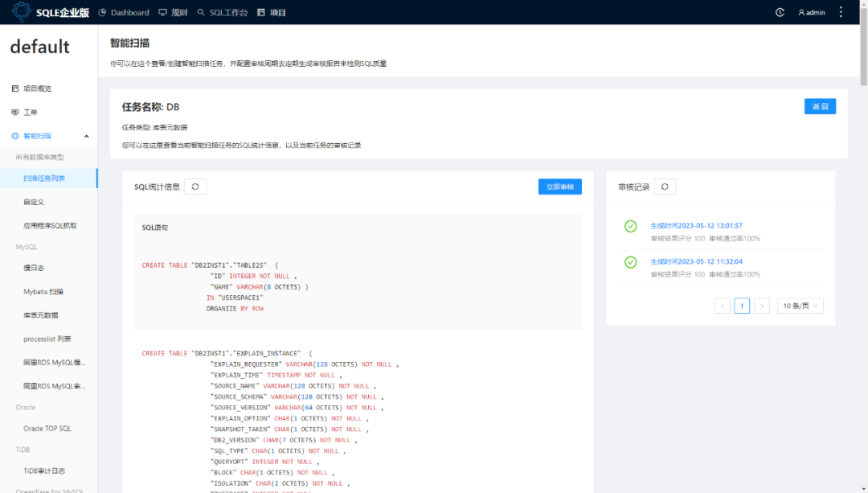Refresh the SQL统计信息 panel
The image size is (868, 493).
(194, 187)
